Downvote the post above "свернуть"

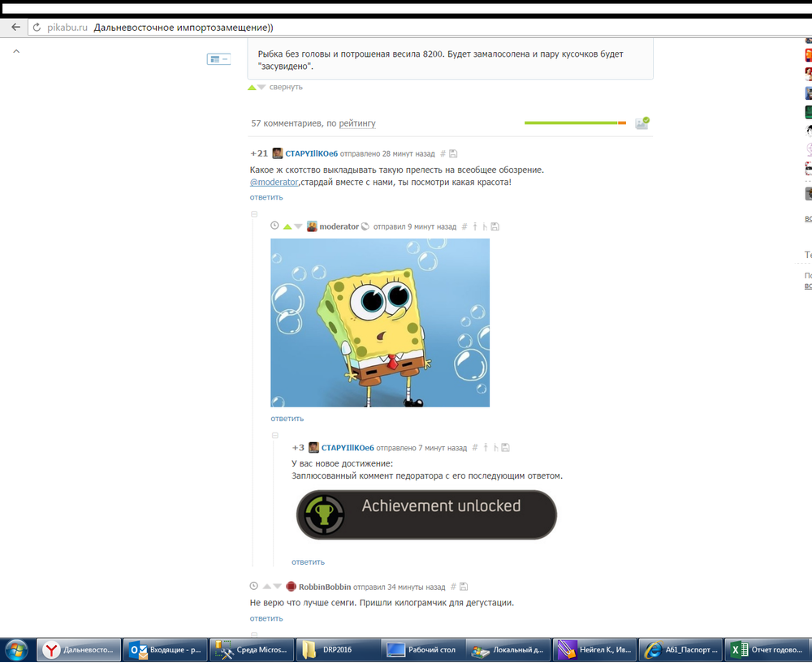(x=261, y=88)
